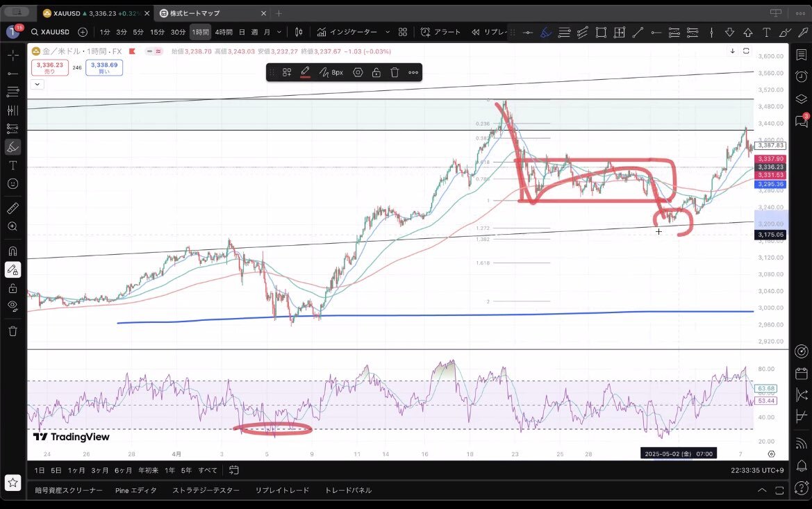
Task: Lock the selected drawing in floating toolbar
Action: click(x=376, y=72)
